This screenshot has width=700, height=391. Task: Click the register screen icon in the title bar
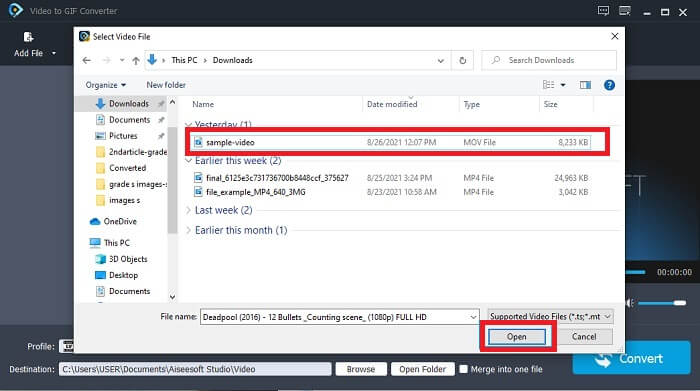(625, 11)
